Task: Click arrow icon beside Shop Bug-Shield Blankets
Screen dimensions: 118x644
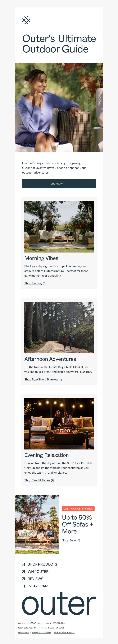Action: (61, 380)
